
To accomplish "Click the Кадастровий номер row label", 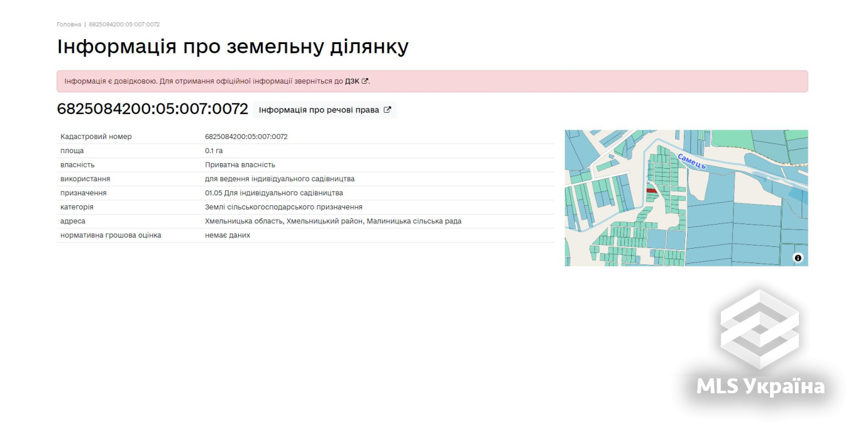I will tap(96, 136).
